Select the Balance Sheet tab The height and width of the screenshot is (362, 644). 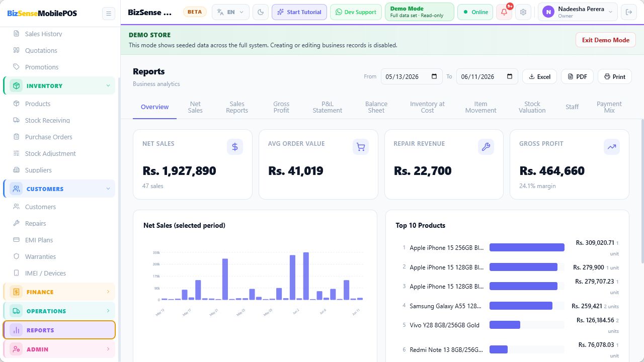coord(376,107)
